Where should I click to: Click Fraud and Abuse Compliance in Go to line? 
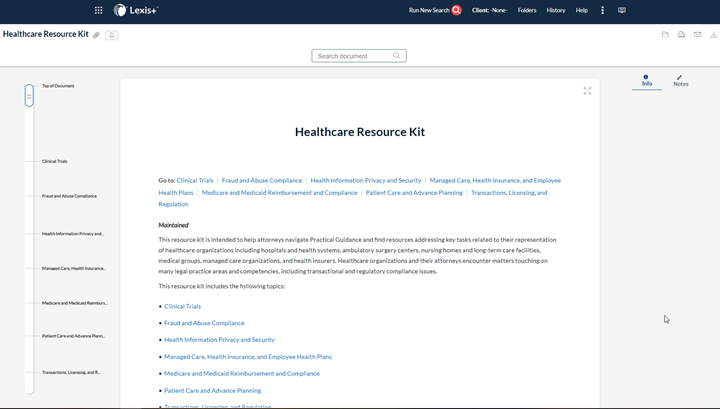point(262,180)
